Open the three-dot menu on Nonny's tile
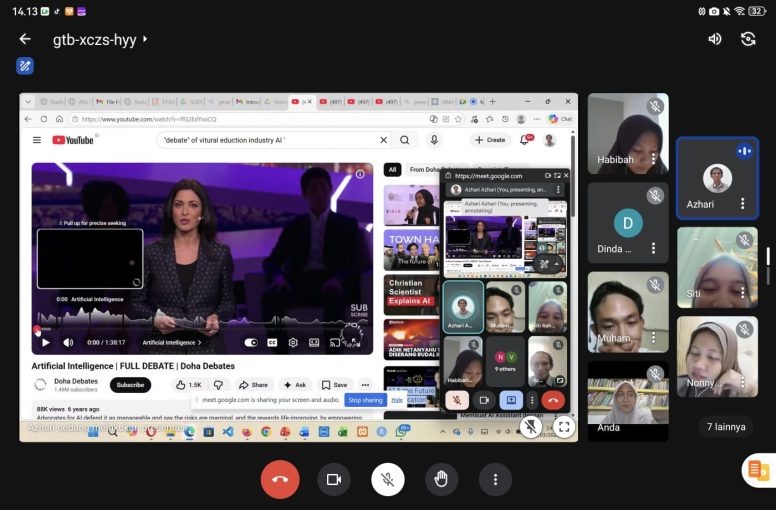This screenshot has width=776, height=510. click(743, 382)
